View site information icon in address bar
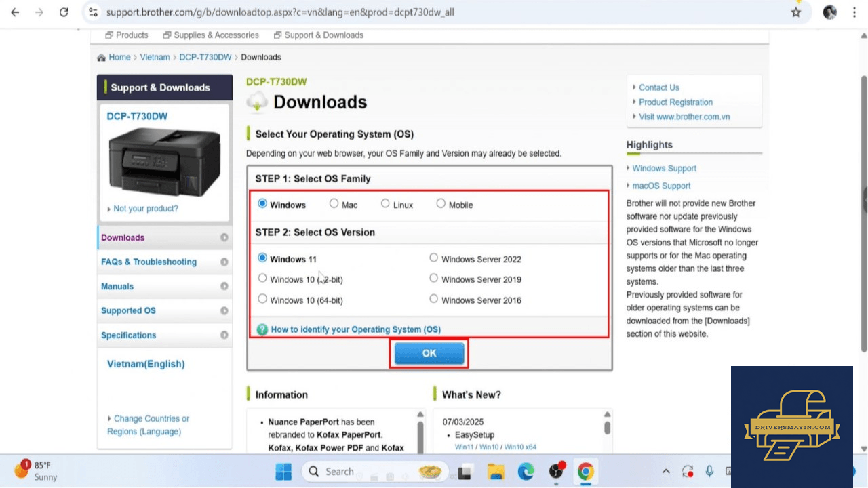This screenshot has height=488, width=868. (94, 12)
